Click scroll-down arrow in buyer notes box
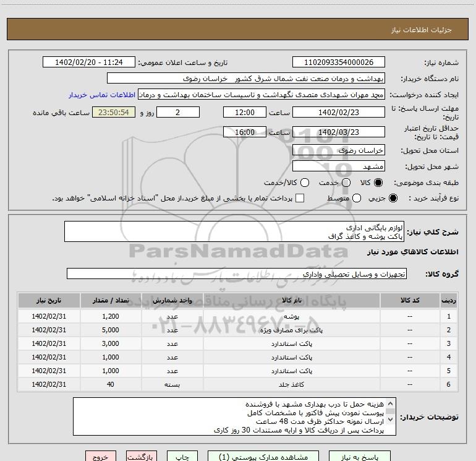Viewport: 476px width, 461px height. pyautogui.click(x=391, y=420)
